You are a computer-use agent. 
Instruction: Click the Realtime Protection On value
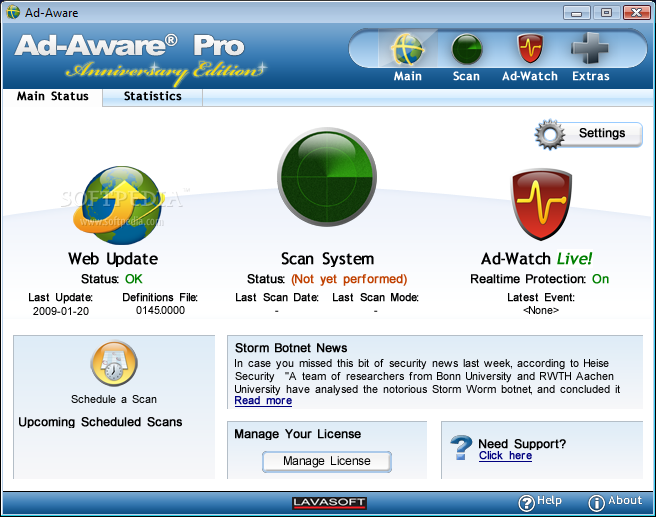coord(600,279)
